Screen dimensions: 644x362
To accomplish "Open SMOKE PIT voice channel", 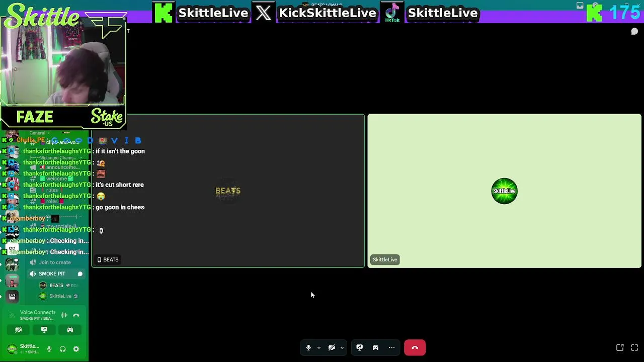I will coord(52,274).
